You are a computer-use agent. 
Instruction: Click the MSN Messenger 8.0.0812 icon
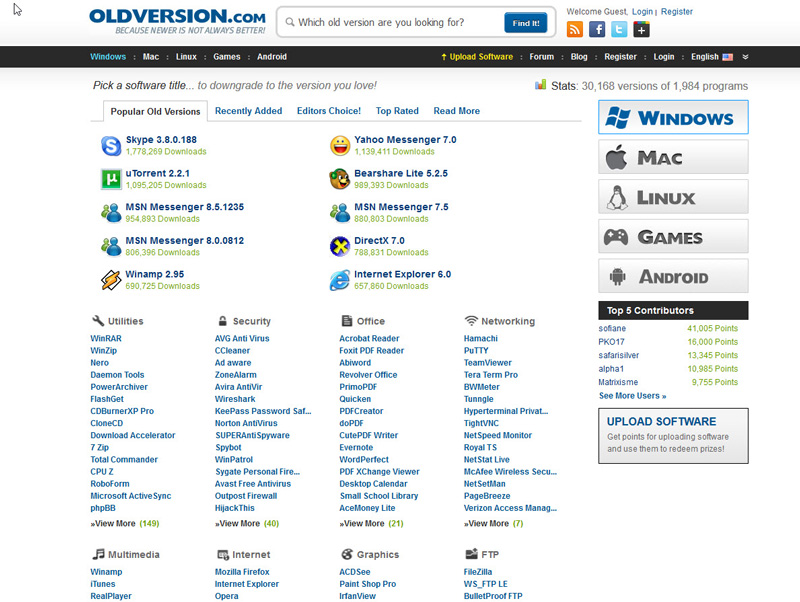click(x=111, y=246)
